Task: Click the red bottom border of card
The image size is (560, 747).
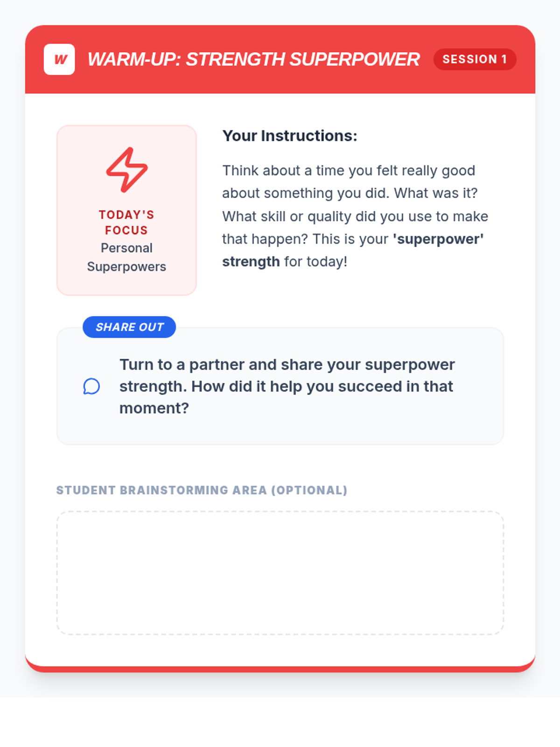Action: pos(280,669)
